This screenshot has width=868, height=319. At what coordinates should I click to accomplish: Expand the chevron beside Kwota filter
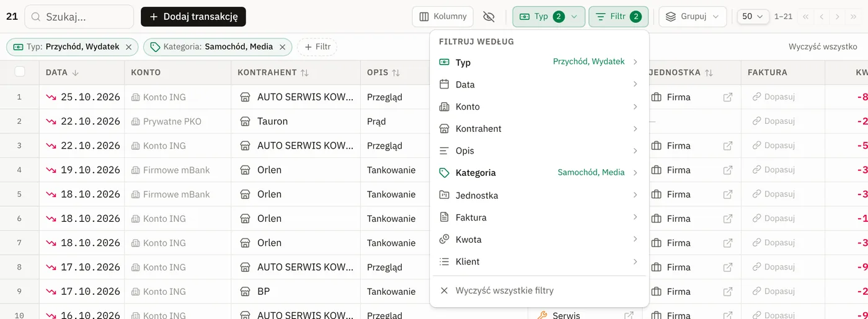[635, 239]
